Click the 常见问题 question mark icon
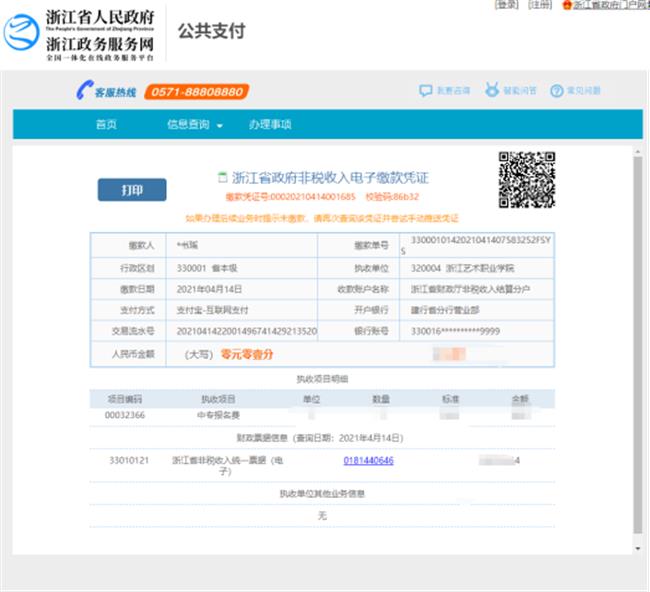Viewport: 650px width, 592px height. [x=557, y=91]
